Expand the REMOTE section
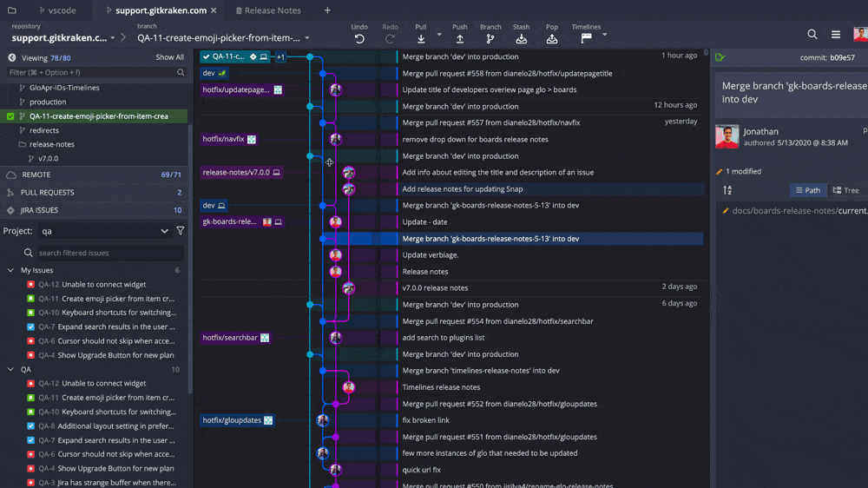 pos(94,175)
